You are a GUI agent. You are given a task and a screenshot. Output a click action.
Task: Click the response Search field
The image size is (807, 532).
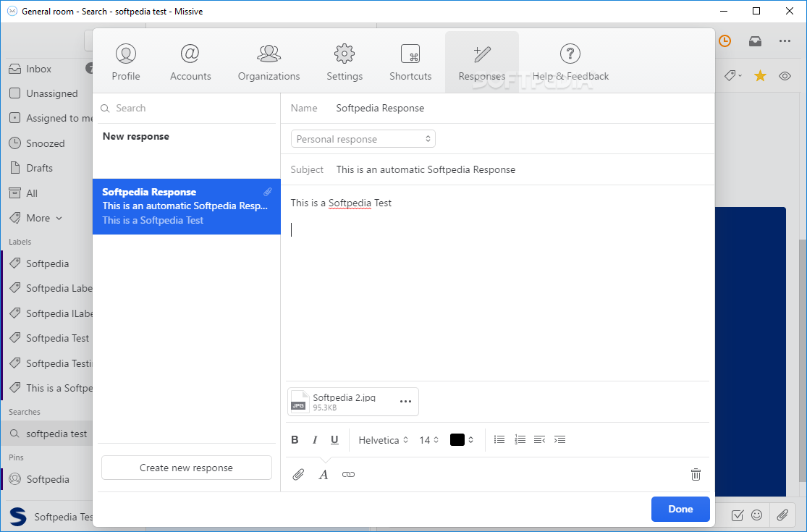pos(187,108)
